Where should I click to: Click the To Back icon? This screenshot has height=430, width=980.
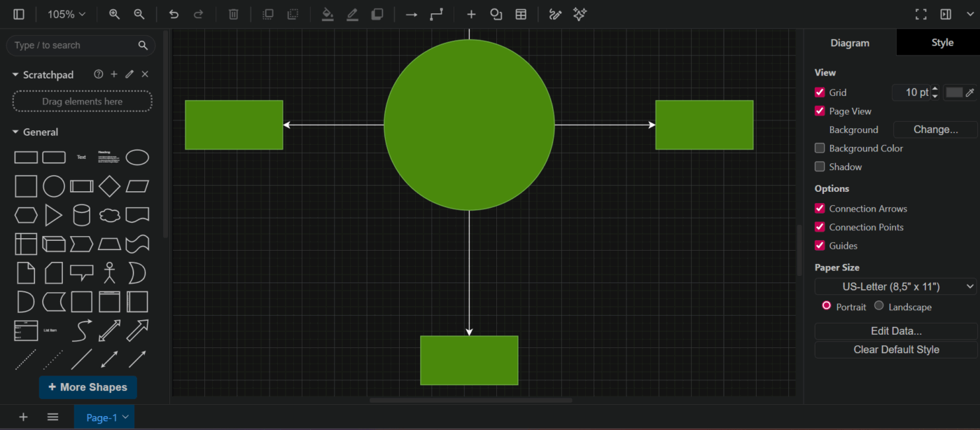[293, 14]
